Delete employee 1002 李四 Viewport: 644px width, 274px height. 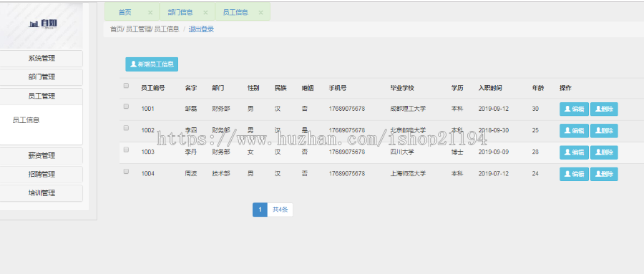coord(604,131)
